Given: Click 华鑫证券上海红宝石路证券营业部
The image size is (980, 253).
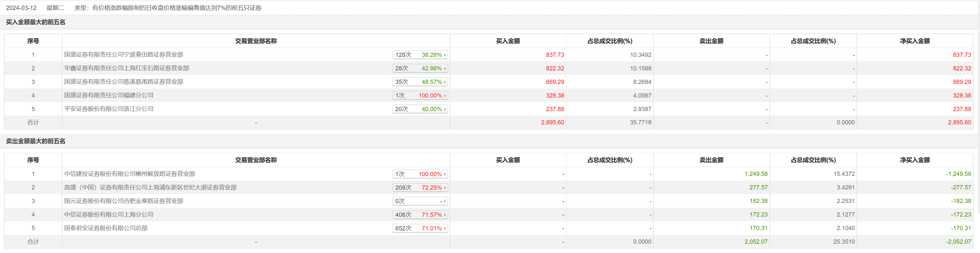Looking at the screenshot, I should pyautogui.click(x=127, y=68).
